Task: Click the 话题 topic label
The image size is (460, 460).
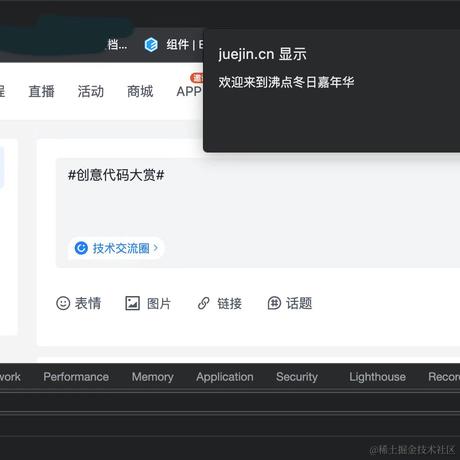Action: pyautogui.click(x=299, y=303)
